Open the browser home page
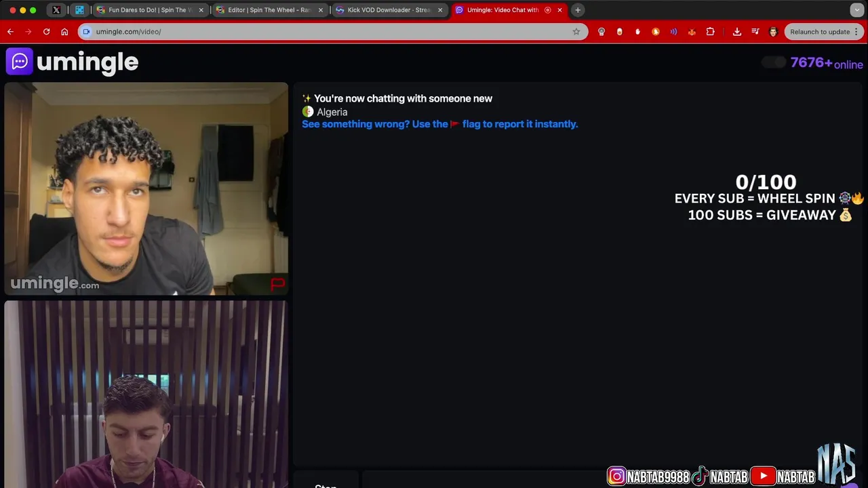The height and width of the screenshot is (488, 868). (64, 32)
